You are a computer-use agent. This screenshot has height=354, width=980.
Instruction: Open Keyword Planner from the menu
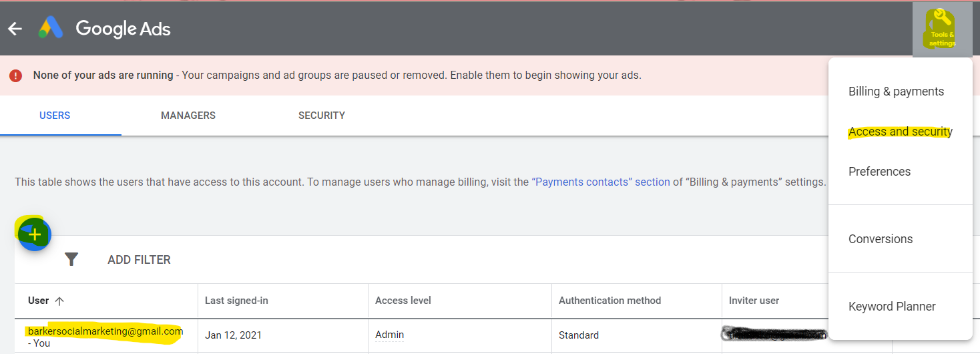pos(892,307)
